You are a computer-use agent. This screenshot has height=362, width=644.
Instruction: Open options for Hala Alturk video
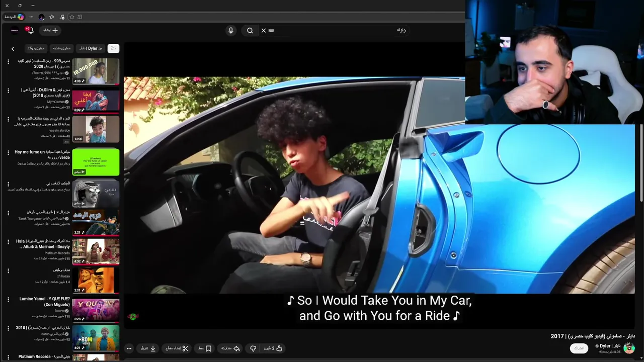(8, 242)
